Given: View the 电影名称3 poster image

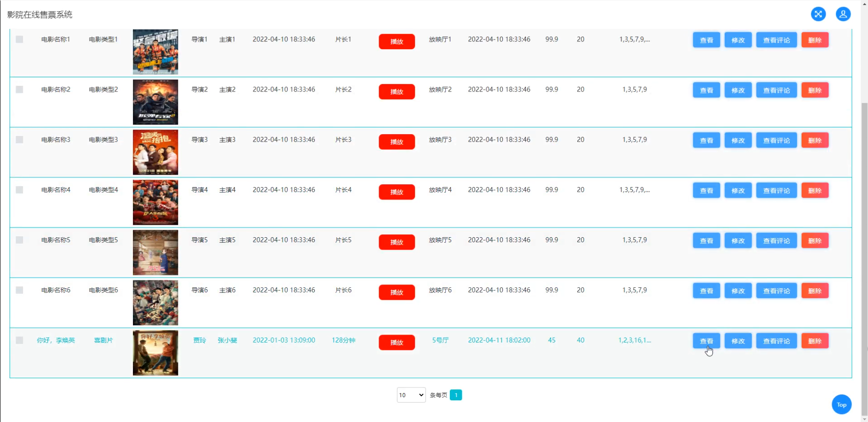Looking at the screenshot, I should click(155, 152).
